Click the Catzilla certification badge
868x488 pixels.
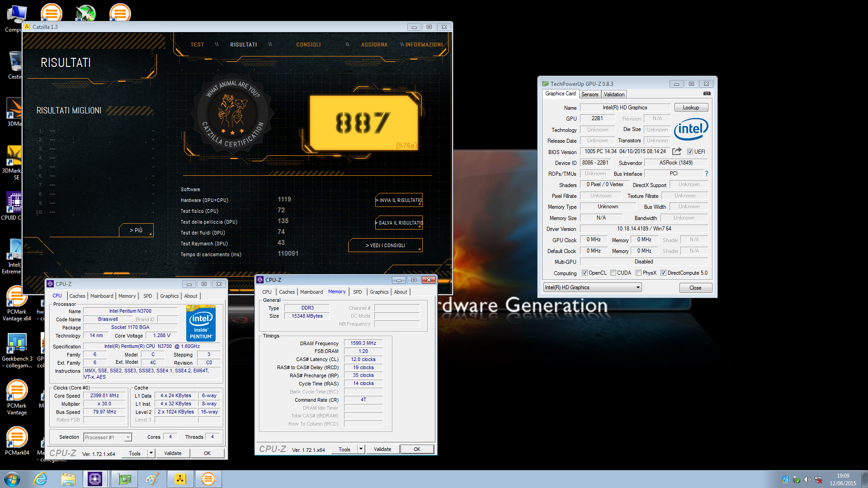(233, 114)
